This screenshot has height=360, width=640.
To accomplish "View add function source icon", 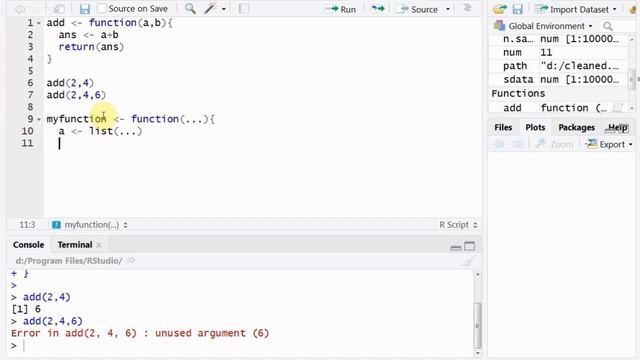I will (618, 108).
